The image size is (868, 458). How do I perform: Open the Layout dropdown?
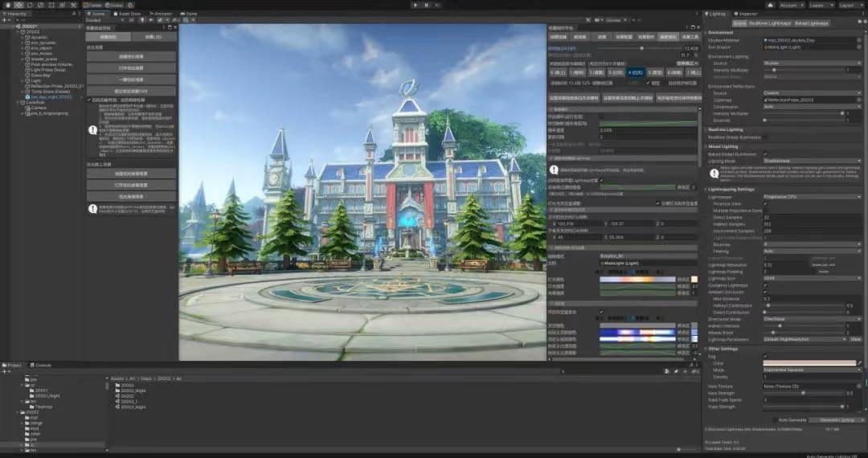point(850,5)
